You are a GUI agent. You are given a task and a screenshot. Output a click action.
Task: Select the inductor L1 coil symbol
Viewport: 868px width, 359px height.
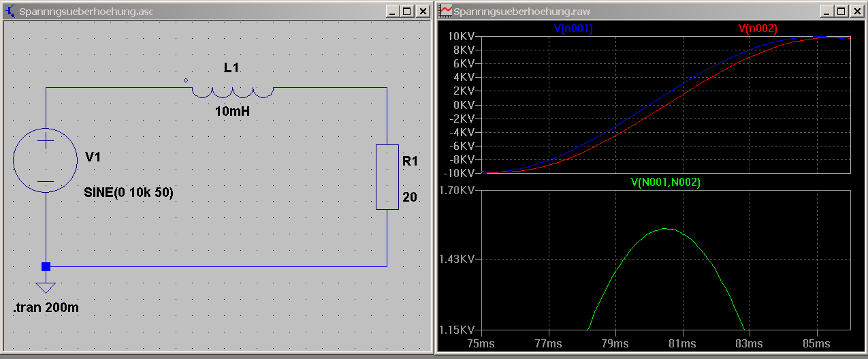tap(232, 92)
